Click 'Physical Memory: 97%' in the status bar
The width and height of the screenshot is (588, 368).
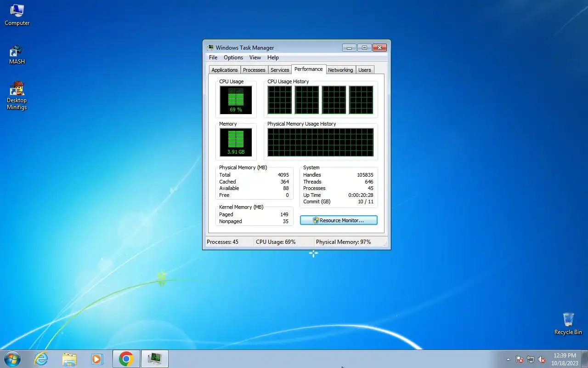(x=344, y=242)
